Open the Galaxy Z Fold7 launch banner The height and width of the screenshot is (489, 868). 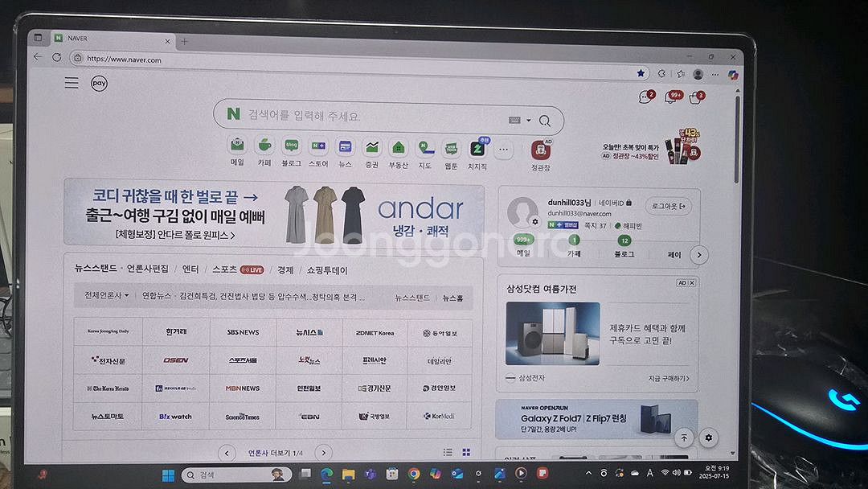[596, 419]
